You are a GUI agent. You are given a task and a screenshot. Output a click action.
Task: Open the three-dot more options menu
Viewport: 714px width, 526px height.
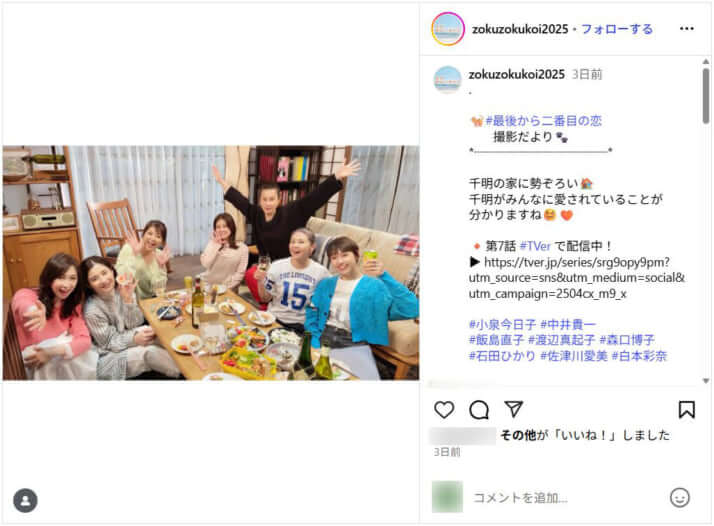point(687,29)
